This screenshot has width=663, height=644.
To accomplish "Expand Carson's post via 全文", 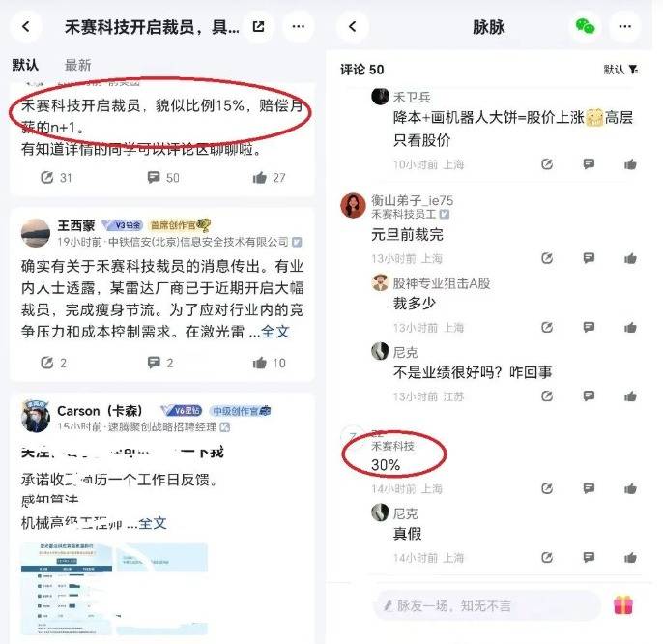I will coord(153,523).
